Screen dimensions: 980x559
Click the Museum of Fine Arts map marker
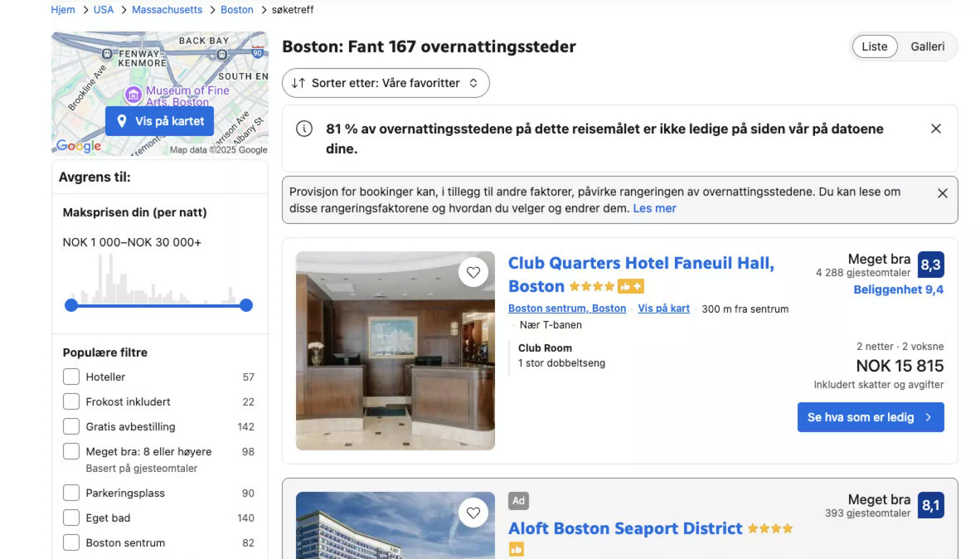(133, 94)
